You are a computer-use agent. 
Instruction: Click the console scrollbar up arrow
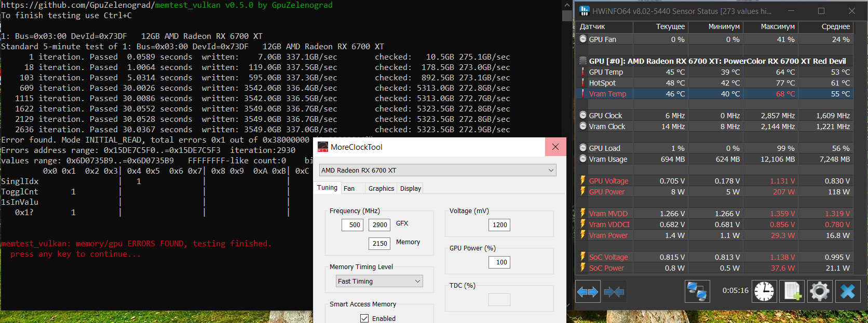[566, 5]
